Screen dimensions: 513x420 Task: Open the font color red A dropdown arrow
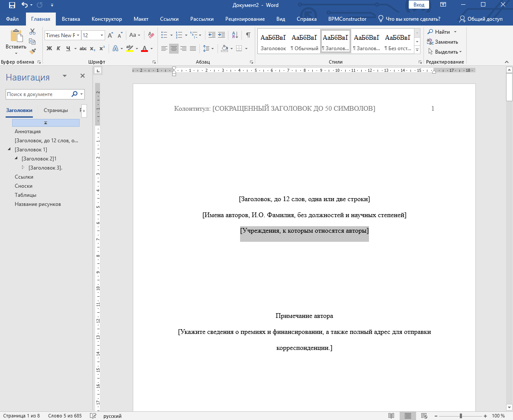click(151, 48)
